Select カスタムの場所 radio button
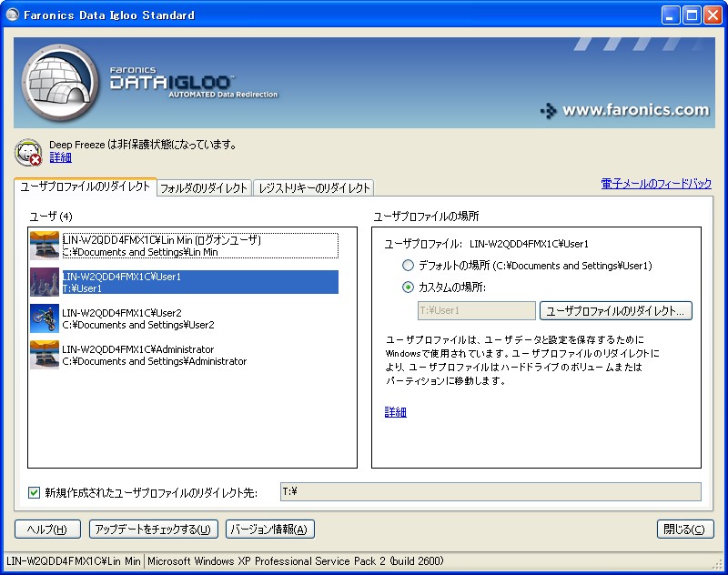Viewport: 728px width, 575px height. point(408,287)
